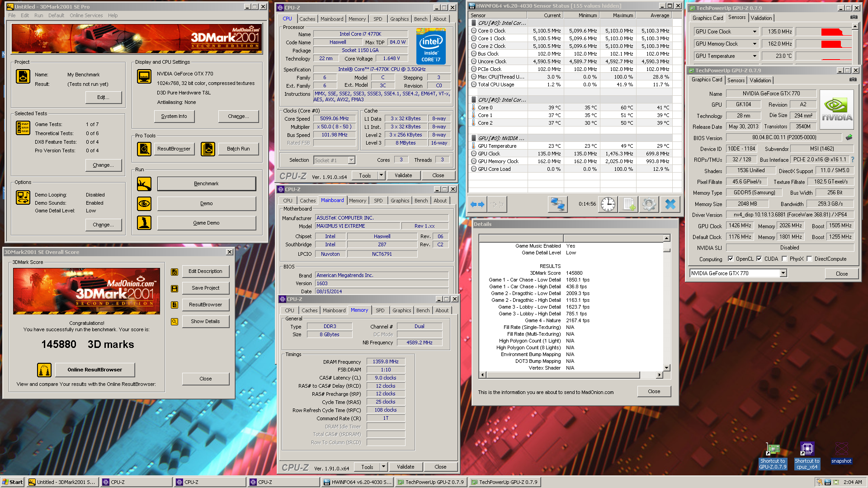The height and width of the screenshot is (488, 868).
Task: Click Change... under Selected Tests
Action: (103, 165)
